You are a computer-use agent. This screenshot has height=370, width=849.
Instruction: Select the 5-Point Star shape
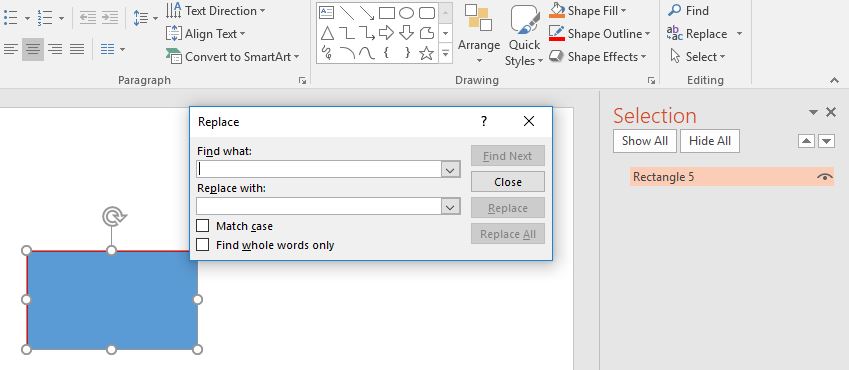[427, 53]
